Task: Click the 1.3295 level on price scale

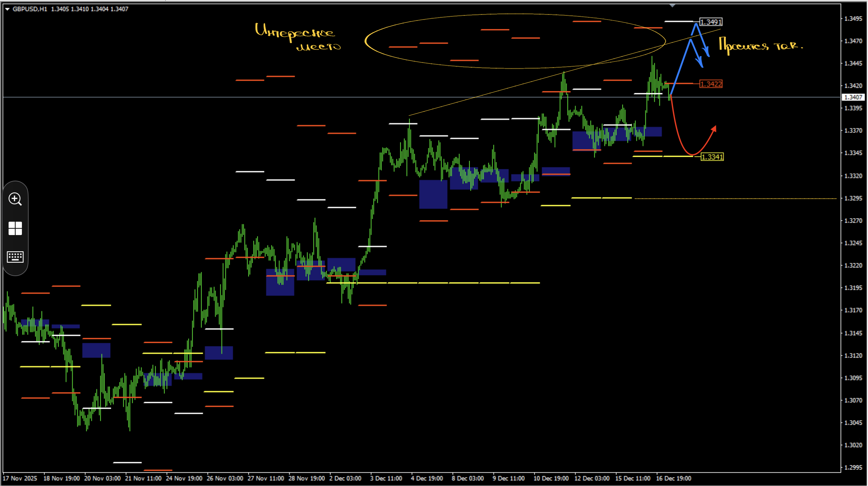Action: (853, 198)
